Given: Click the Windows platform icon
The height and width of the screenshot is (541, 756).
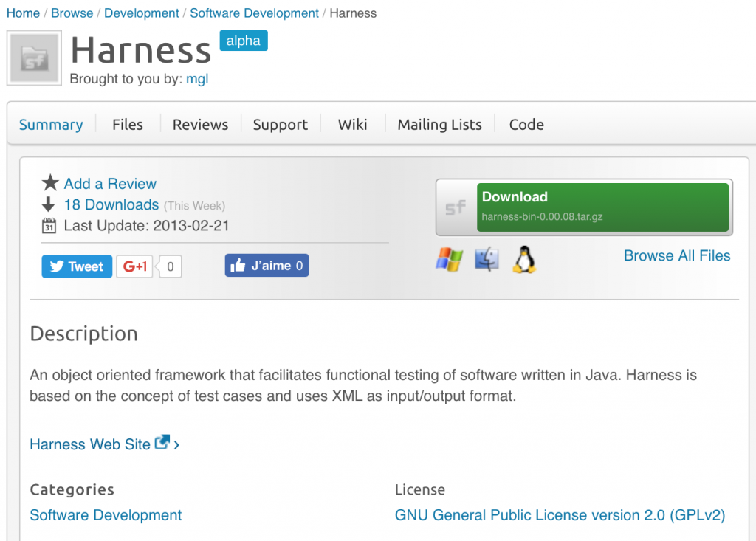Looking at the screenshot, I should (449, 259).
